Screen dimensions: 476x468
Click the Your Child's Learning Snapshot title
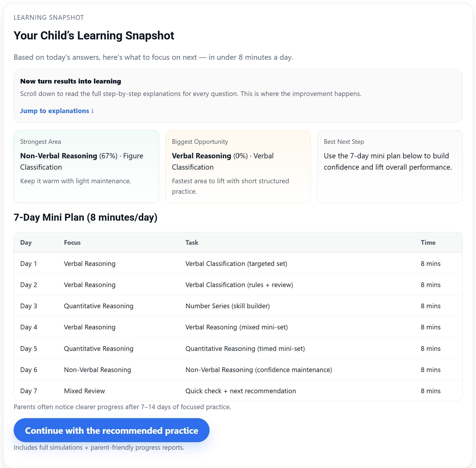94,35
